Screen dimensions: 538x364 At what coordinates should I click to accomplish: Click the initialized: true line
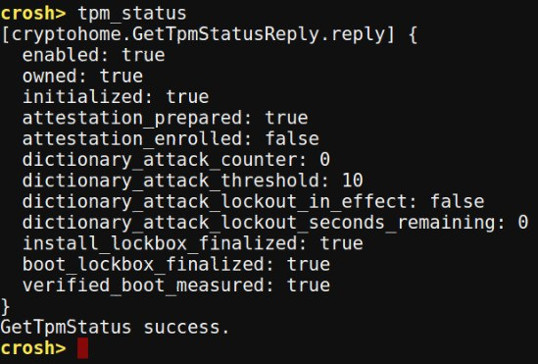point(116,97)
